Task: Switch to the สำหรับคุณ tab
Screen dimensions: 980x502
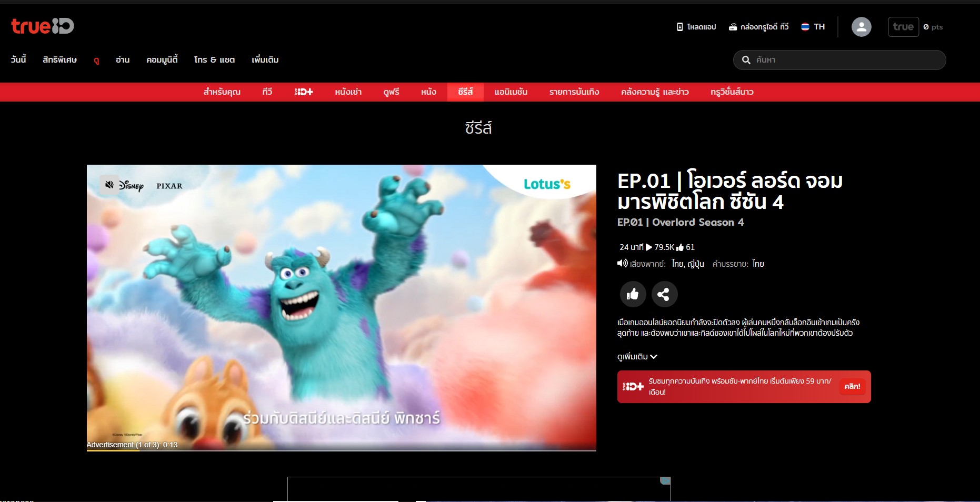Action: pos(222,92)
